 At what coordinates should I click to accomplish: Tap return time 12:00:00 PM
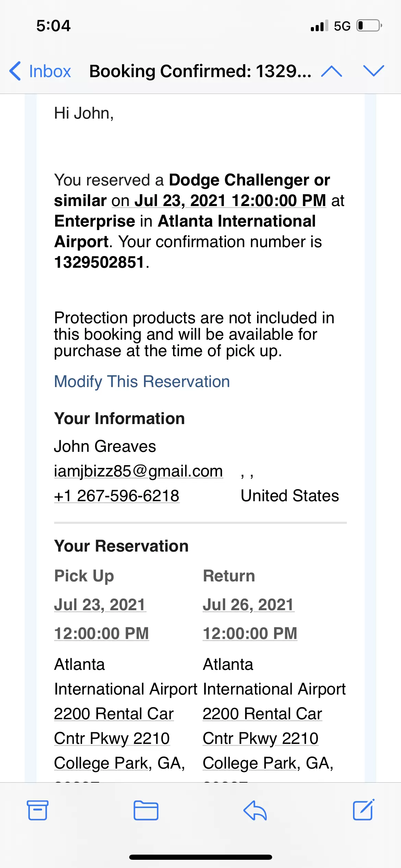250,633
